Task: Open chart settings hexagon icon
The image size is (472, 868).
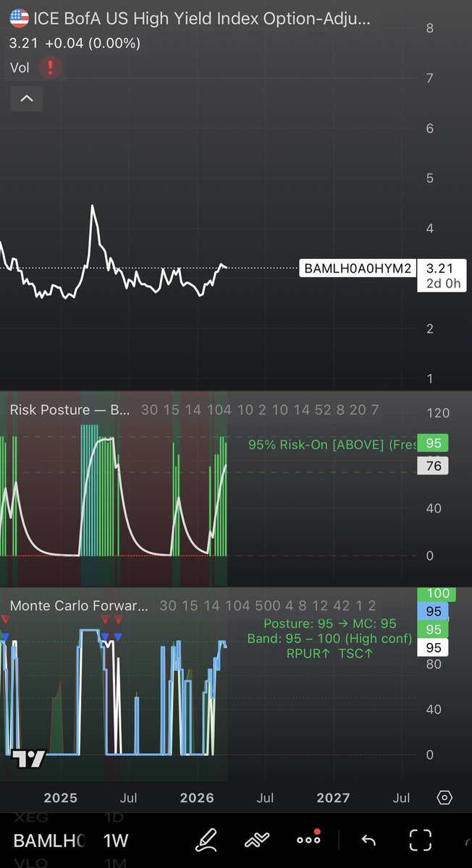Action: pos(444,798)
